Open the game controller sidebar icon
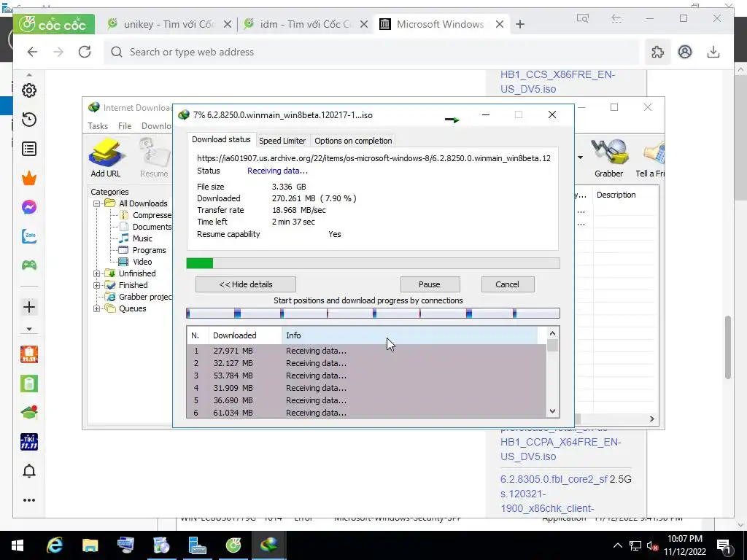Screen dimensions: 747x560 pyautogui.click(x=29, y=265)
